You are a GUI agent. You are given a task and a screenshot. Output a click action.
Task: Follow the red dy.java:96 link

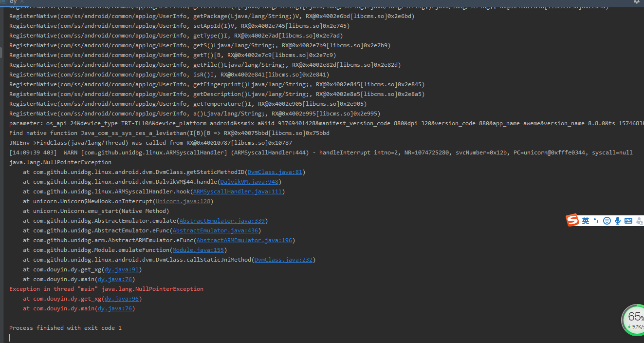122,299
